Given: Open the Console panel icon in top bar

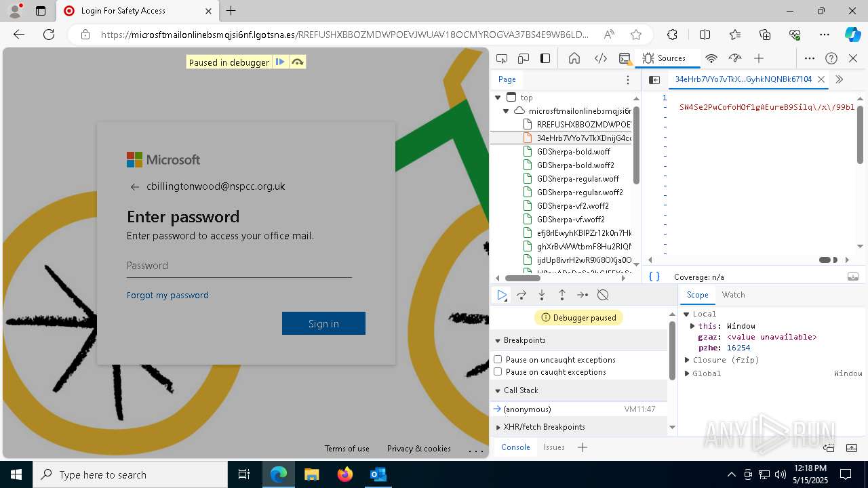Looking at the screenshot, I should click(x=625, y=58).
